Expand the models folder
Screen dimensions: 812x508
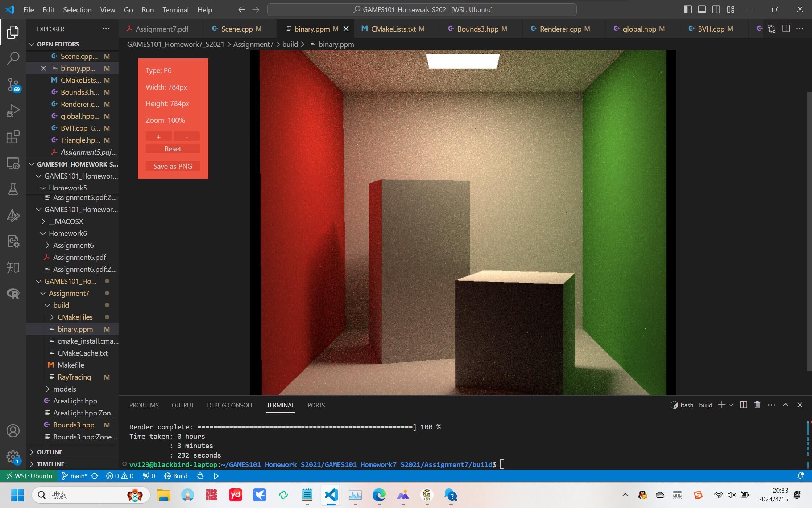[72, 389]
